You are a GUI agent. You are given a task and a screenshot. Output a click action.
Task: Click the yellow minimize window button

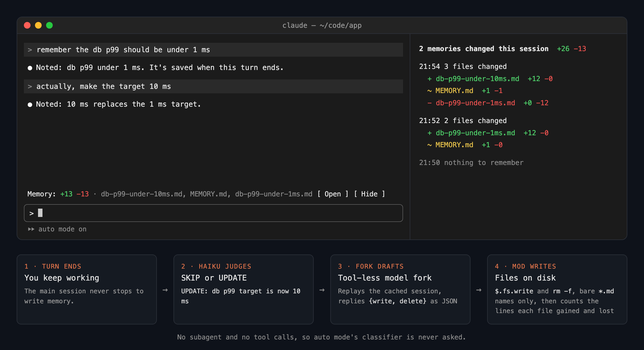point(38,25)
